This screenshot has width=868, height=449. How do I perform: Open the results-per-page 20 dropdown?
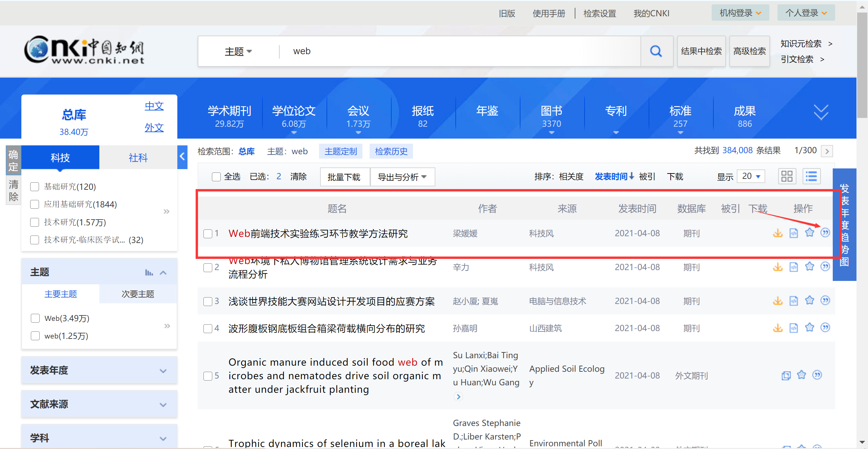(751, 176)
